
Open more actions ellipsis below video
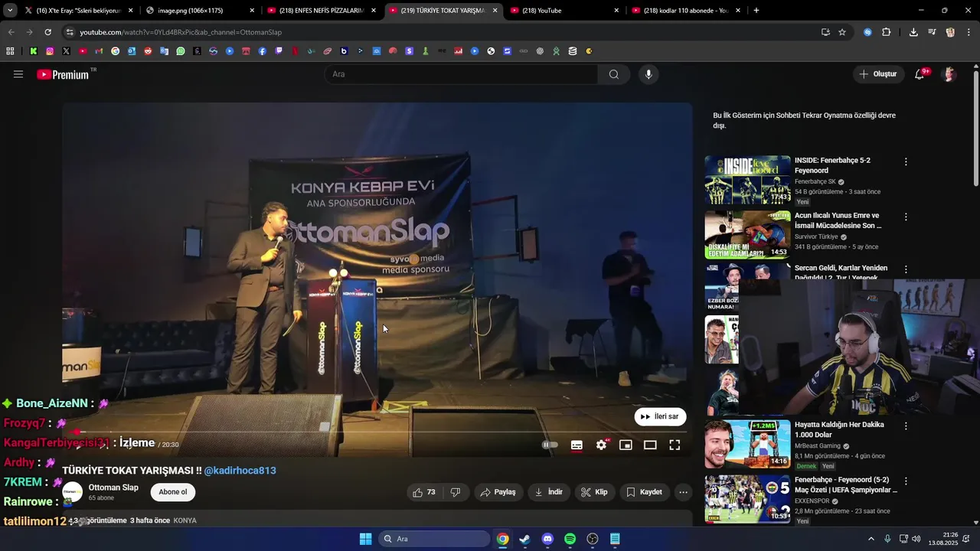[684, 492]
